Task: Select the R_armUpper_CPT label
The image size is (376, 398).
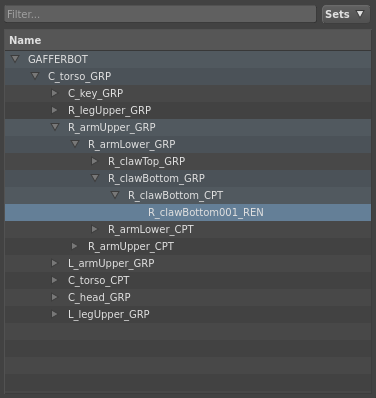Action: (x=130, y=246)
